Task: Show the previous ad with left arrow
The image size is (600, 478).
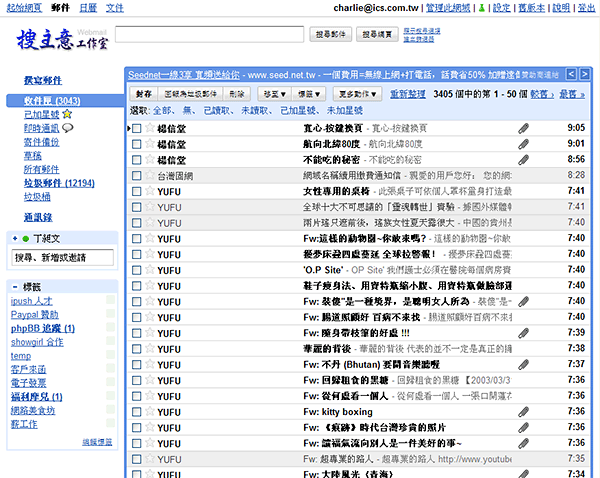Action: (x=571, y=74)
